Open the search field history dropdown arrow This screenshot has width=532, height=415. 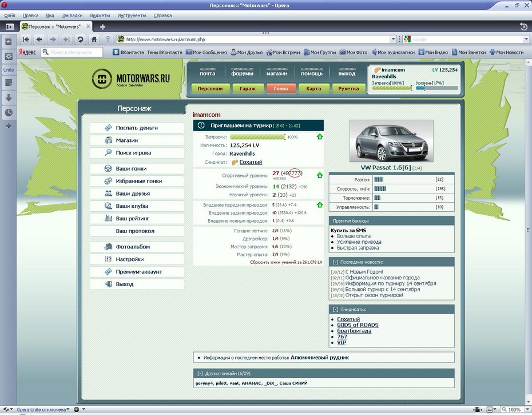(526, 39)
